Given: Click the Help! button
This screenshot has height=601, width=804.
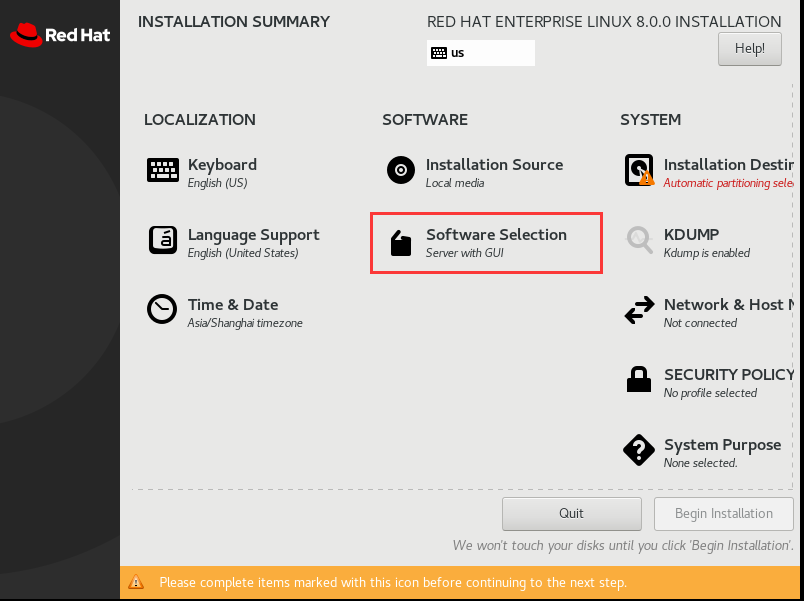Looking at the screenshot, I should pos(750,49).
